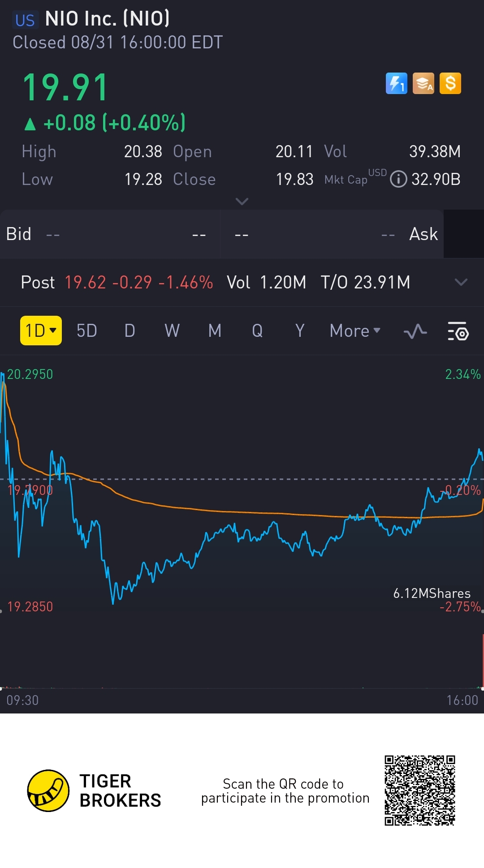
Task: Tap the Mkt Cap info icon
Action: (398, 179)
